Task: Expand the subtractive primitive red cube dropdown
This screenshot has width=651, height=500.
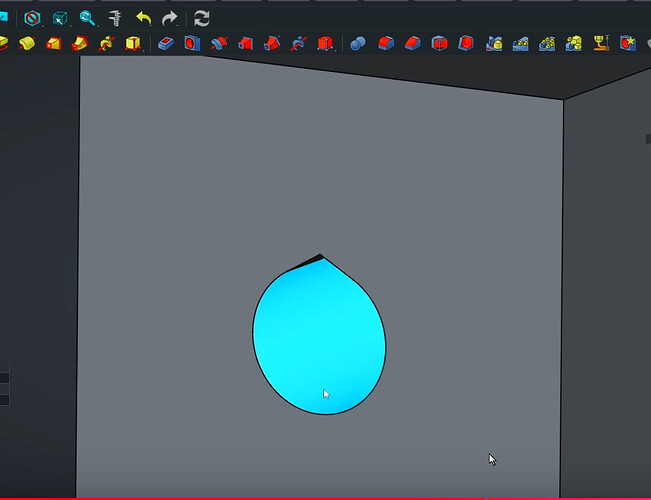Action: click(x=325, y=43)
